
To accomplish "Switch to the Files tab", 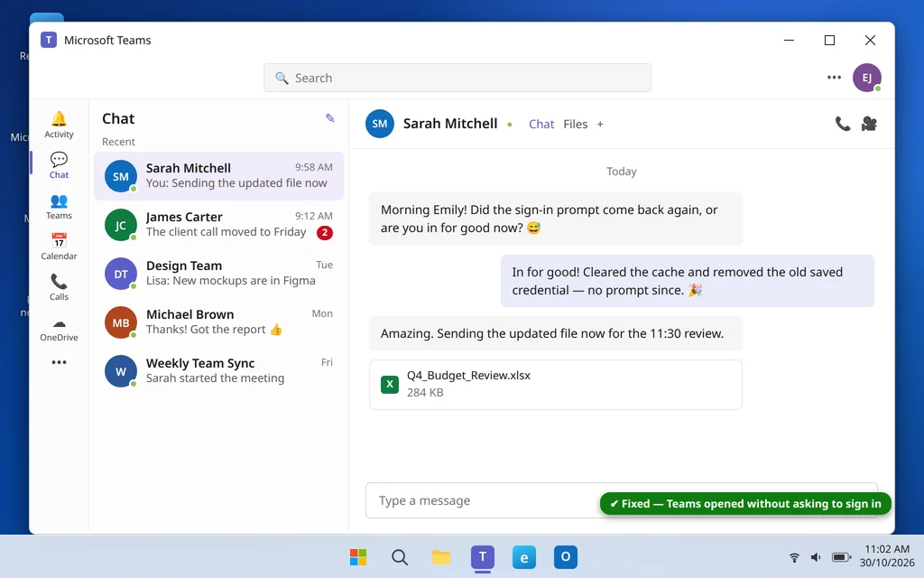I will [575, 124].
